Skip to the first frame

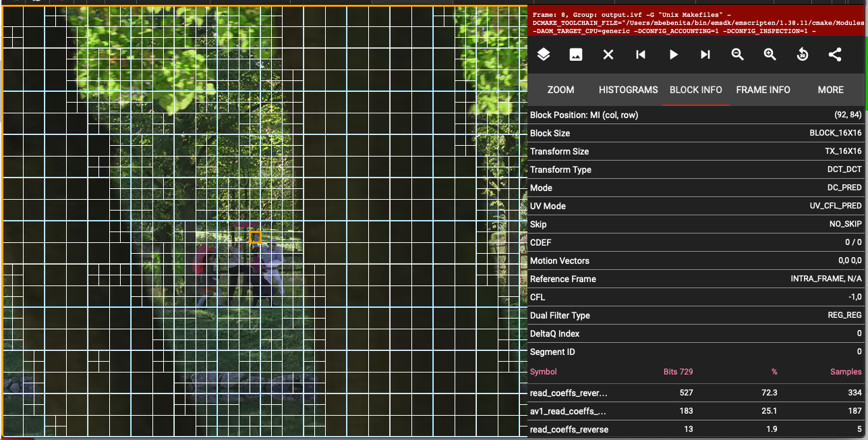[641, 55]
